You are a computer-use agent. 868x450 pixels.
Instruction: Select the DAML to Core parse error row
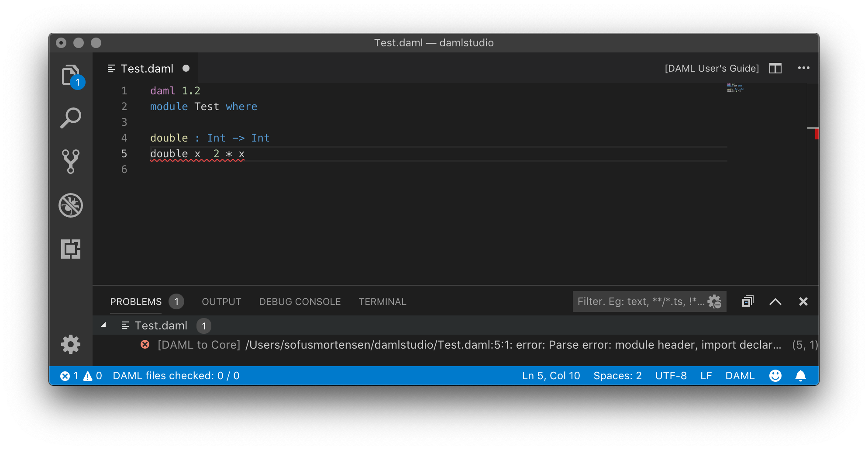[455, 345]
